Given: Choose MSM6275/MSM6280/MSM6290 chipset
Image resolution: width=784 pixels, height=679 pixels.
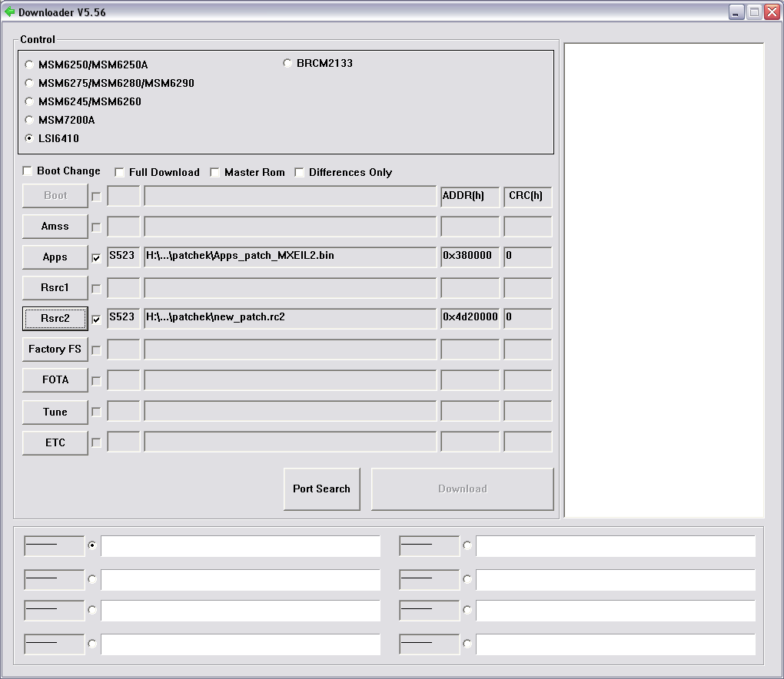Looking at the screenshot, I should tap(29, 84).
